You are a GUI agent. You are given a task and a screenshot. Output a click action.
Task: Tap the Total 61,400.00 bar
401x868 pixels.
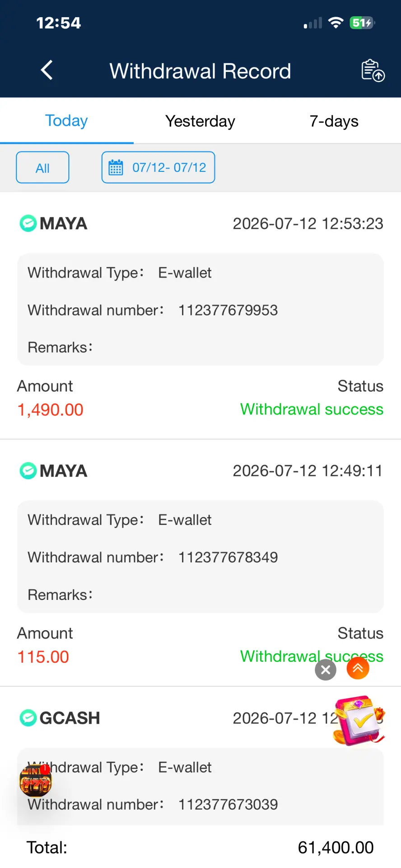pos(200,848)
